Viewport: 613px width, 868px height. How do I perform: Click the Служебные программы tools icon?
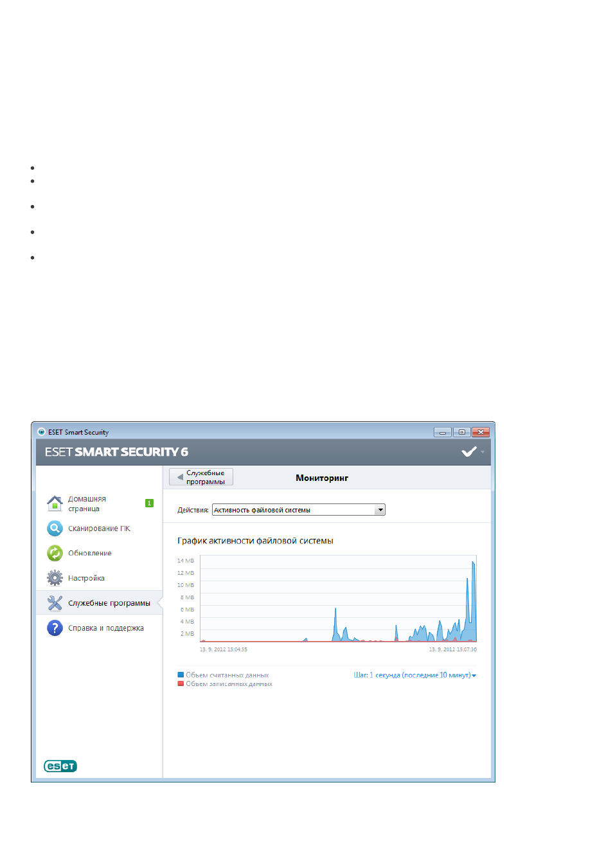tap(55, 602)
